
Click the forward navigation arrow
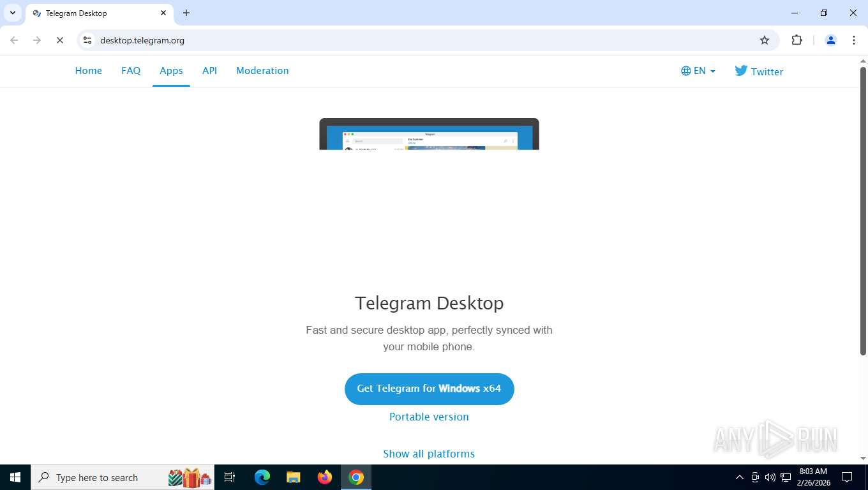click(37, 40)
